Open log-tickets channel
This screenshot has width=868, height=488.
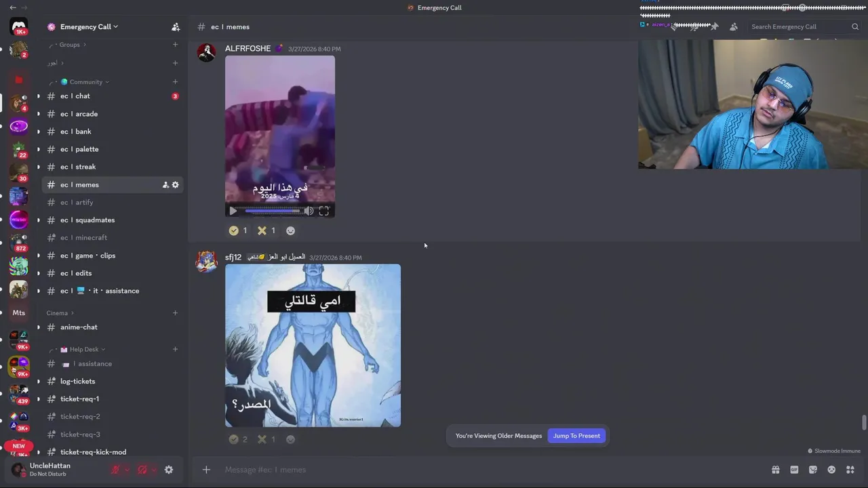coord(113,382)
